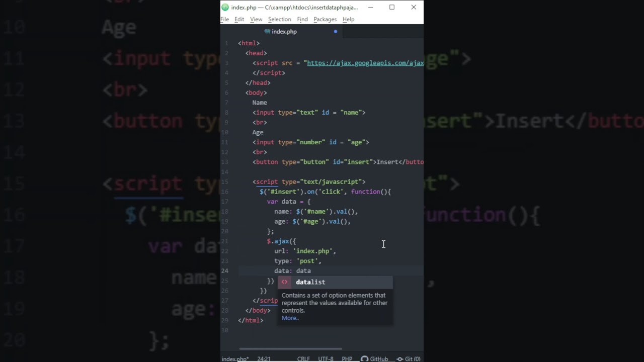Click the Insert button text on line 13

(x=387, y=162)
